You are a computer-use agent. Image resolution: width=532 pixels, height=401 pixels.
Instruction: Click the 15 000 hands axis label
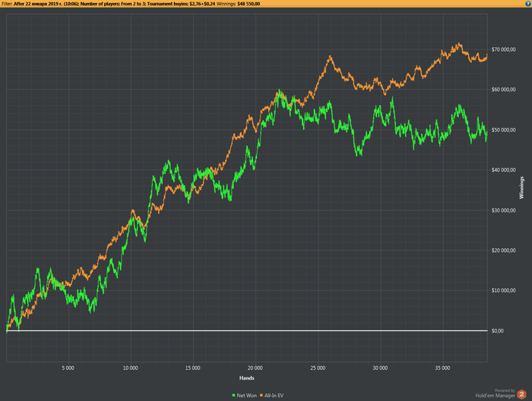[193, 368]
